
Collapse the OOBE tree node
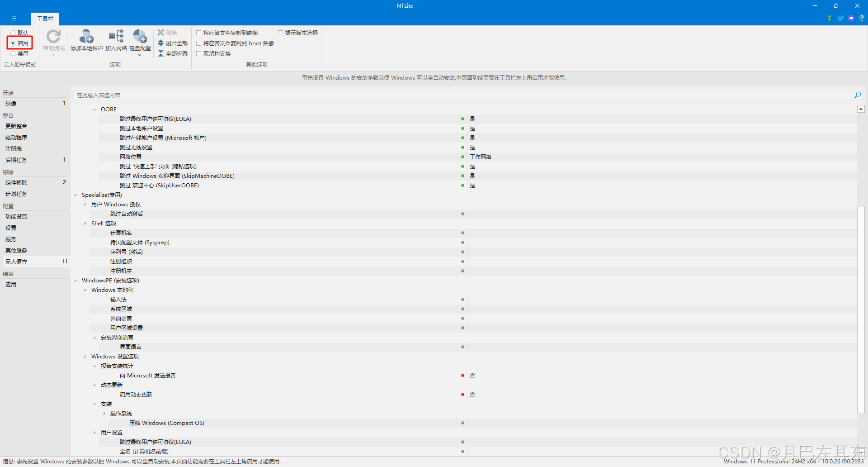pyautogui.click(x=94, y=110)
